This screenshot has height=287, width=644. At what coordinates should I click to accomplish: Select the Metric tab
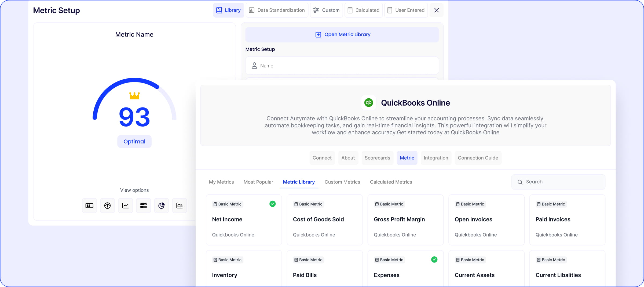407,158
